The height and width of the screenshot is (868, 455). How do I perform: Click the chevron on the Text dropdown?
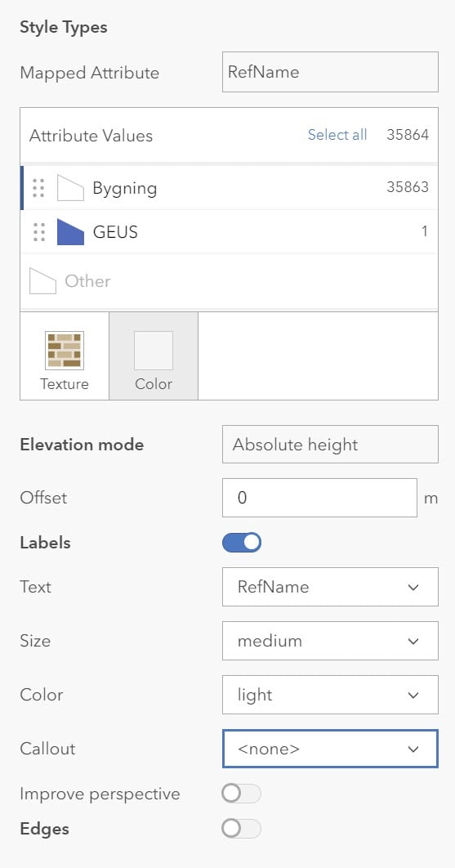(x=413, y=587)
